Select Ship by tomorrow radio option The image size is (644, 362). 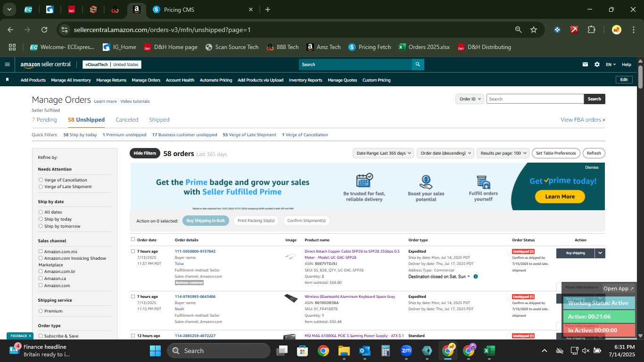click(41, 226)
